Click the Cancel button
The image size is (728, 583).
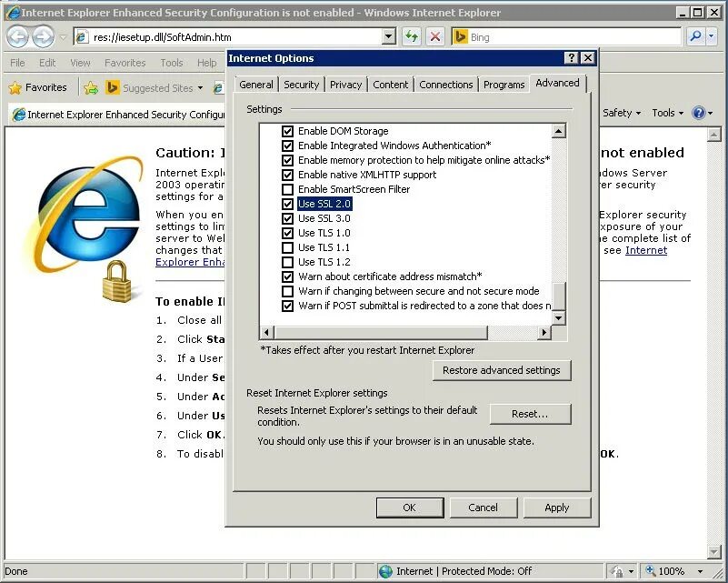(483, 508)
